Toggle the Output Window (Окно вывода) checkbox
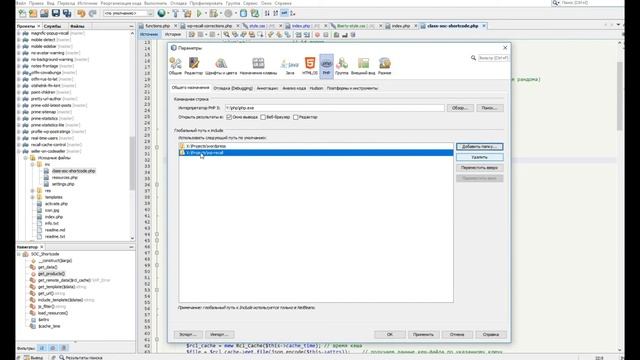Screen dimensions: 640x360 [229, 117]
